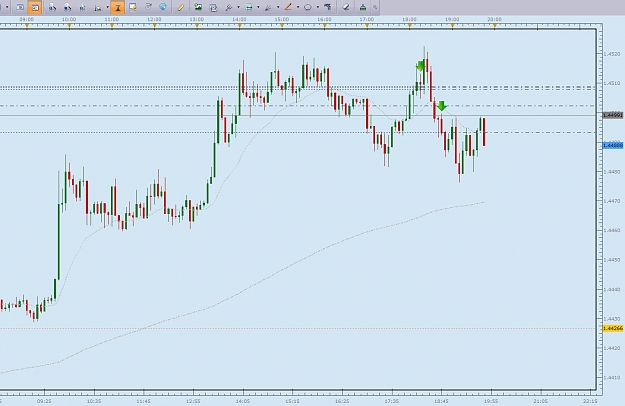Expand the dropdown next to the pin tool
This screenshot has height=406, width=625.
click(x=238, y=7)
